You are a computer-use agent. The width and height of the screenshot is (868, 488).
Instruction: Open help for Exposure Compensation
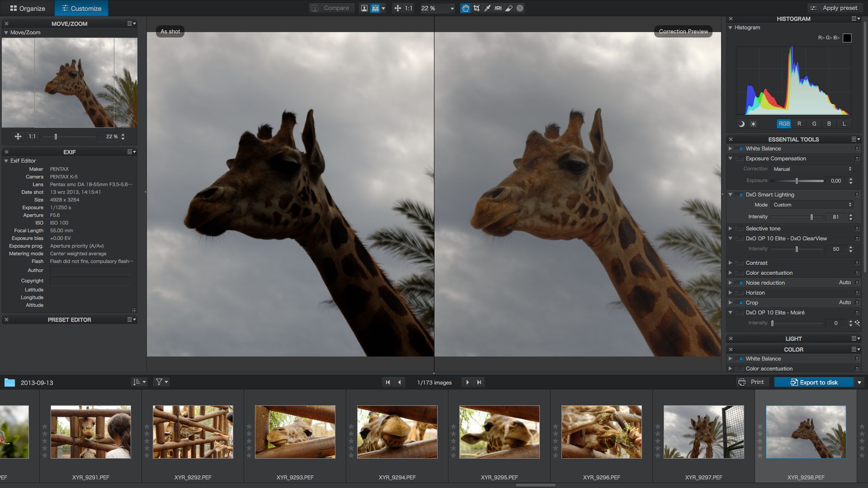[857, 159]
